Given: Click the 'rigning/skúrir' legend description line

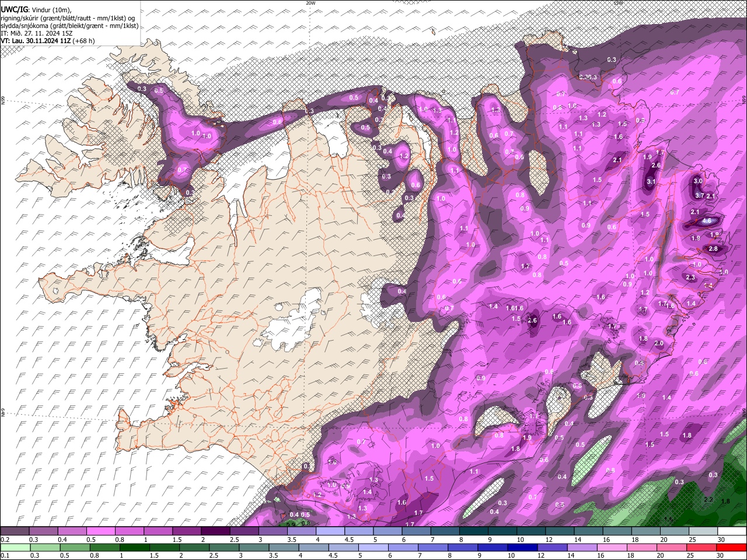Looking at the screenshot, I should coord(68,18).
